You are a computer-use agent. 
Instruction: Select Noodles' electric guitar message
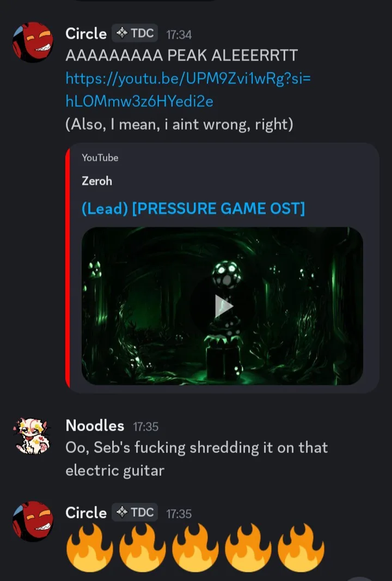point(197,459)
